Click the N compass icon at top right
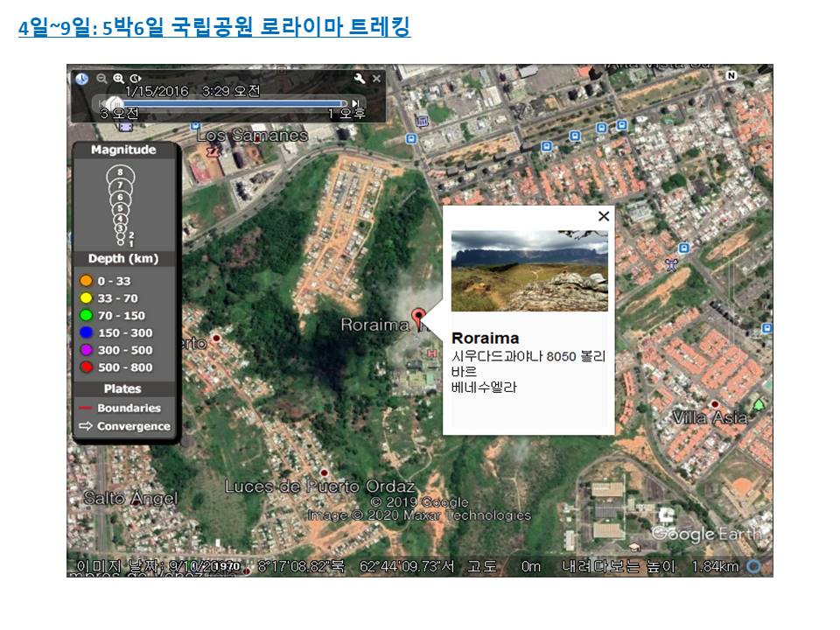This screenshot has width=840, height=630. tap(731, 75)
